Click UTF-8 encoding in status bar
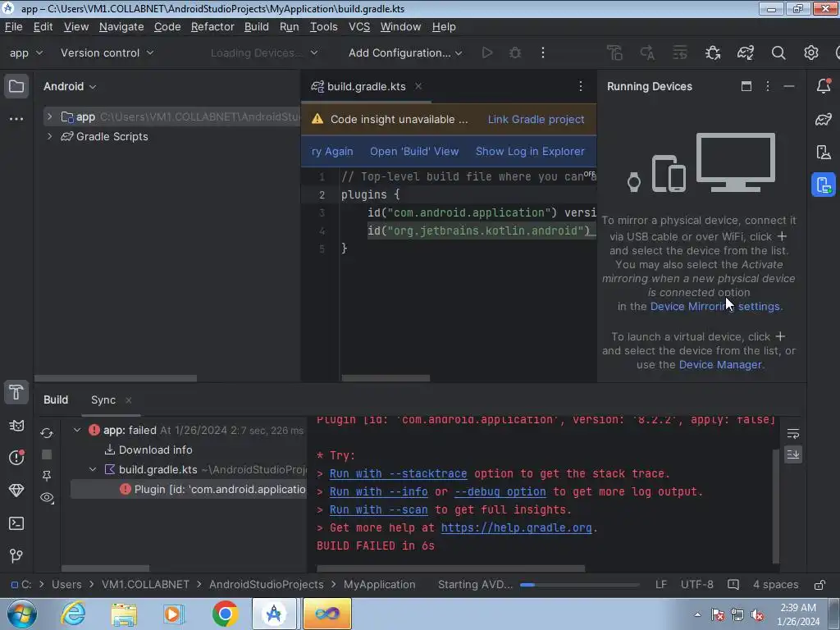Screen dimensions: 840x630 coord(696,584)
